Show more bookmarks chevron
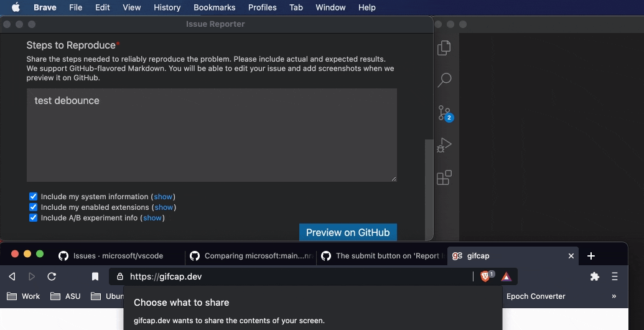Viewport: 644px width, 330px height. click(x=614, y=296)
